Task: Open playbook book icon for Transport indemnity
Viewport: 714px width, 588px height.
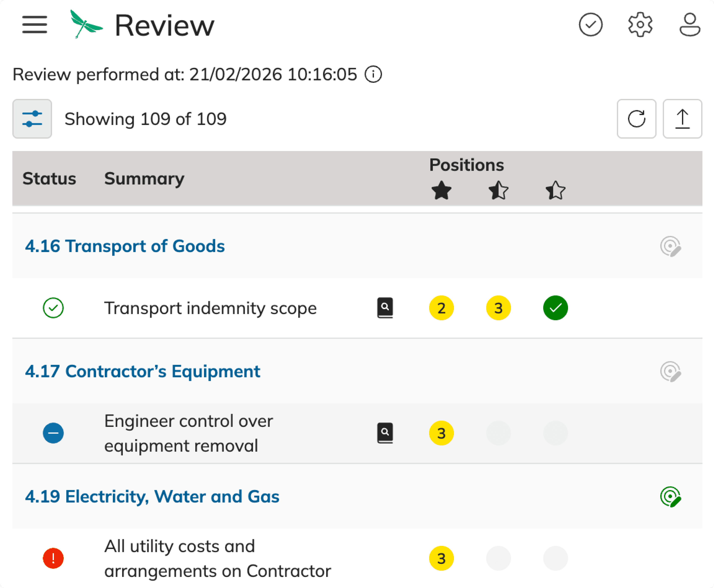Action: (385, 308)
